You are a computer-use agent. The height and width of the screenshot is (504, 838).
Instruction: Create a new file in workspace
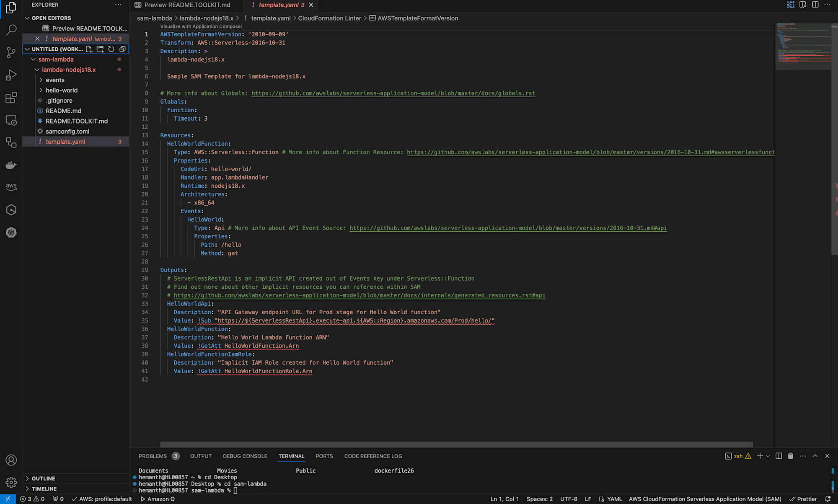[x=89, y=49]
